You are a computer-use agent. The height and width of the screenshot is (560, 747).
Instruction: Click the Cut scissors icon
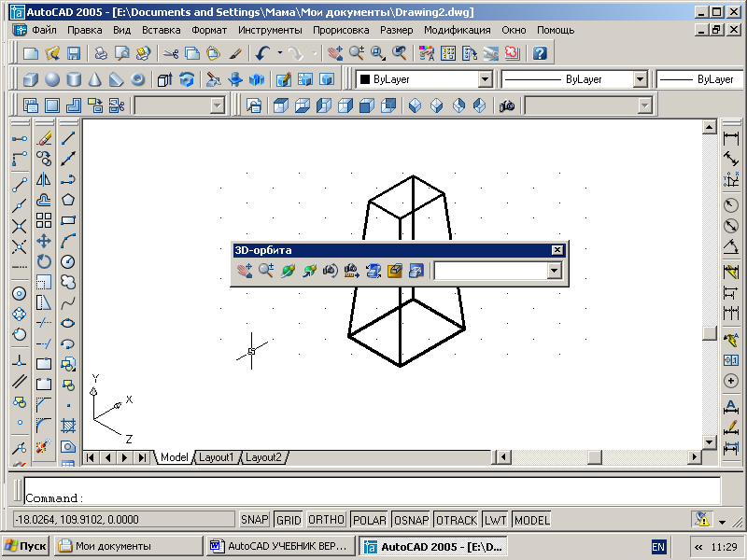171,53
